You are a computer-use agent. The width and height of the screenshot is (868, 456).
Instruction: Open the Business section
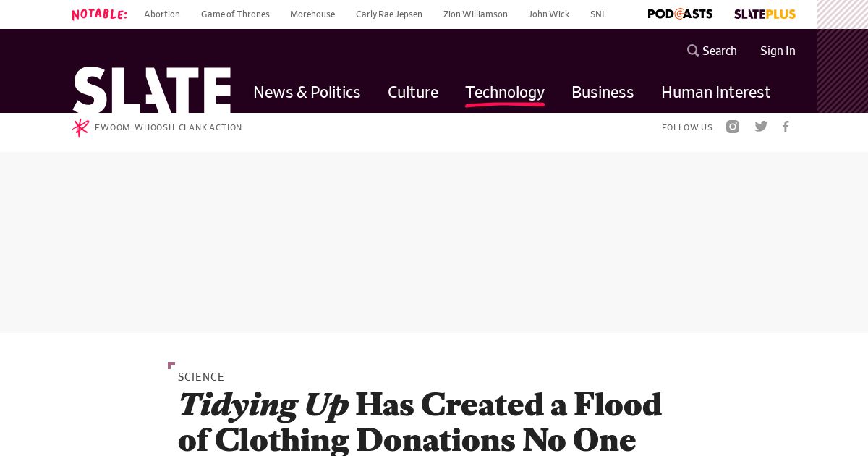click(x=603, y=92)
